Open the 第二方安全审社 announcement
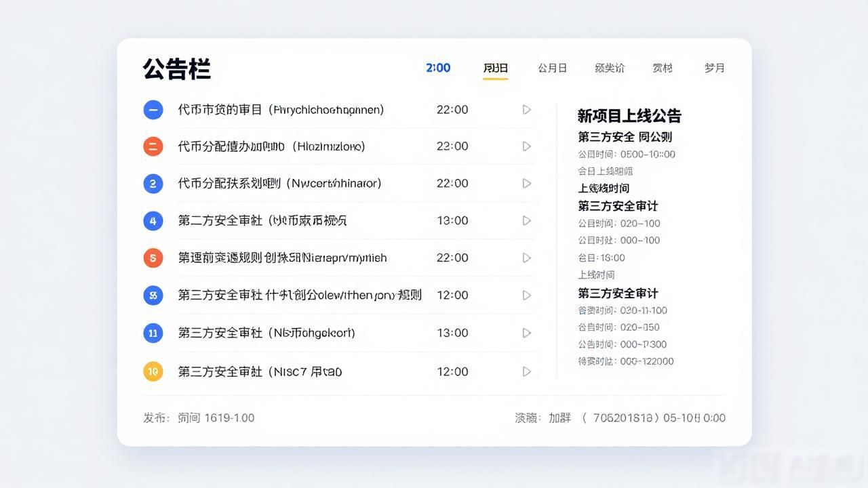The width and height of the screenshot is (868, 488). 262,221
